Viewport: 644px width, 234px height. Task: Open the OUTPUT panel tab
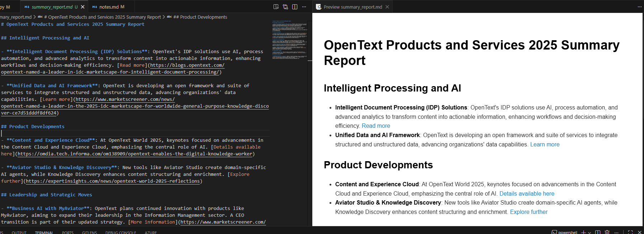19,232
